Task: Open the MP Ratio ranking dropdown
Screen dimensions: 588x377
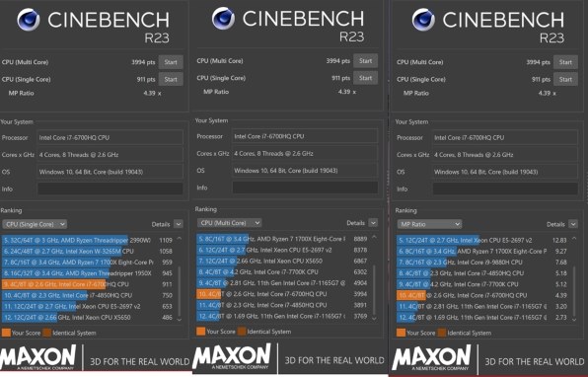Action: click(x=429, y=224)
